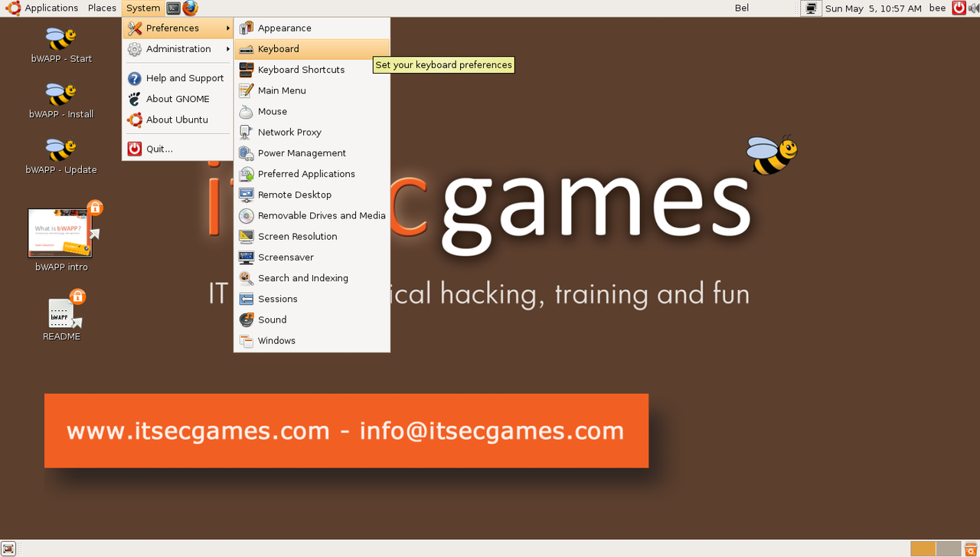Image resolution: width=980 pixels, height=557 pixels.
Task: Open Remote Desktop preferences
Action: click(x=312, y=195)
